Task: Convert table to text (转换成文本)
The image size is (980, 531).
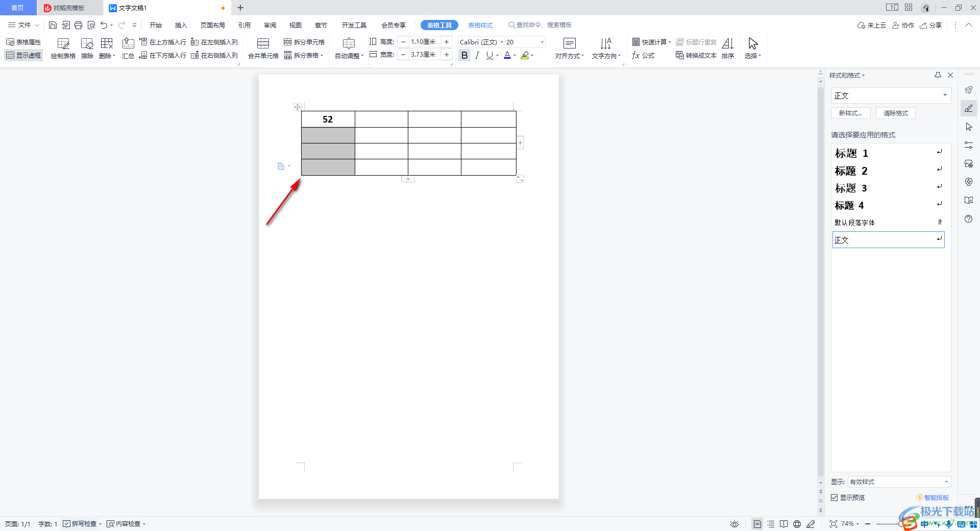Action: [696, 55]
